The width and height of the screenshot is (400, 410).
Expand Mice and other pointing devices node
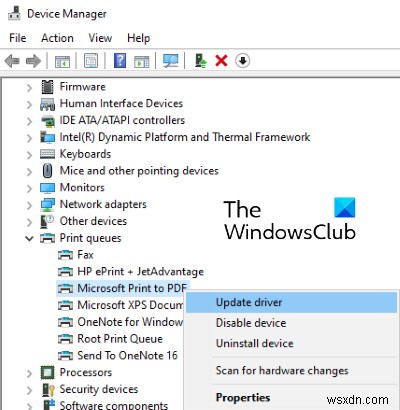pos(29,172)
